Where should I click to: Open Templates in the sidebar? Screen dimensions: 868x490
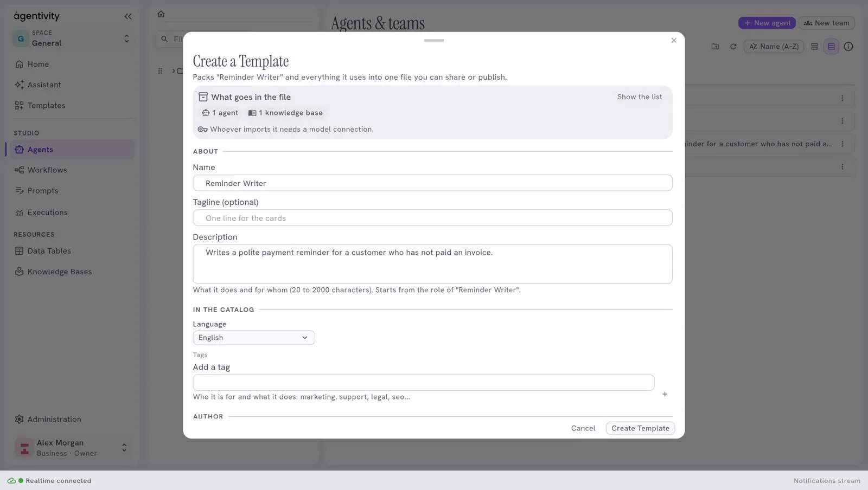[72, 106]
